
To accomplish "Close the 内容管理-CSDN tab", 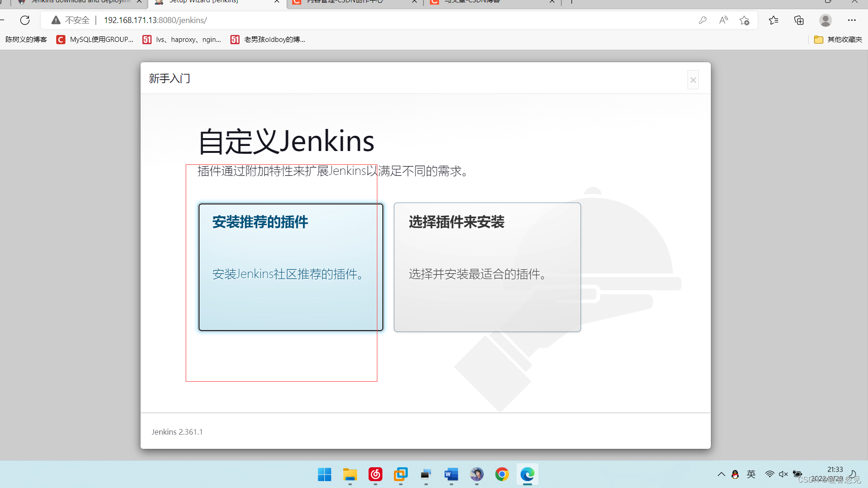I will pyautogui.click(x=415, y=2).
